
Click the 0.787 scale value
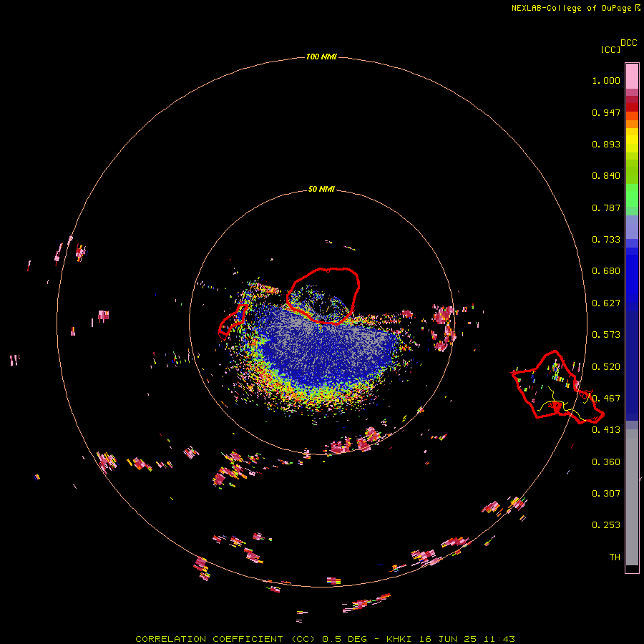click(x=606, y=208)
